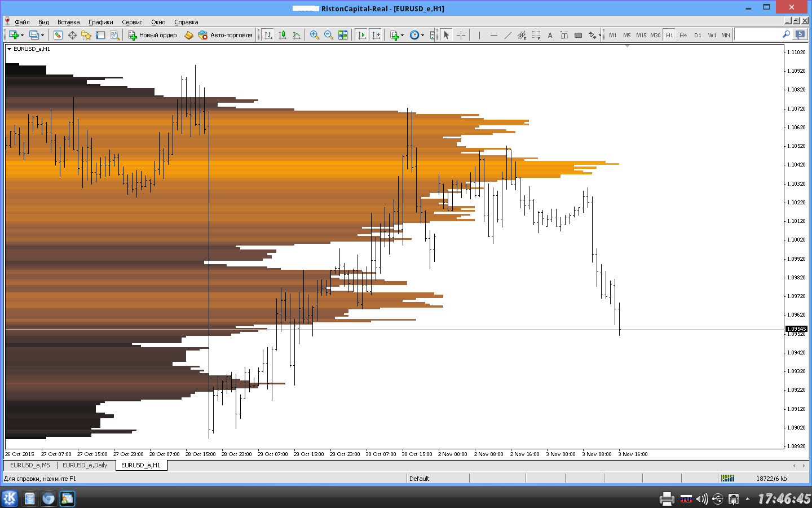Expand the EURUSD_e,H1 chart title triangle
The height and width of the screenshot is (508, 812).
pyautogui.click(x=9, y=49)
